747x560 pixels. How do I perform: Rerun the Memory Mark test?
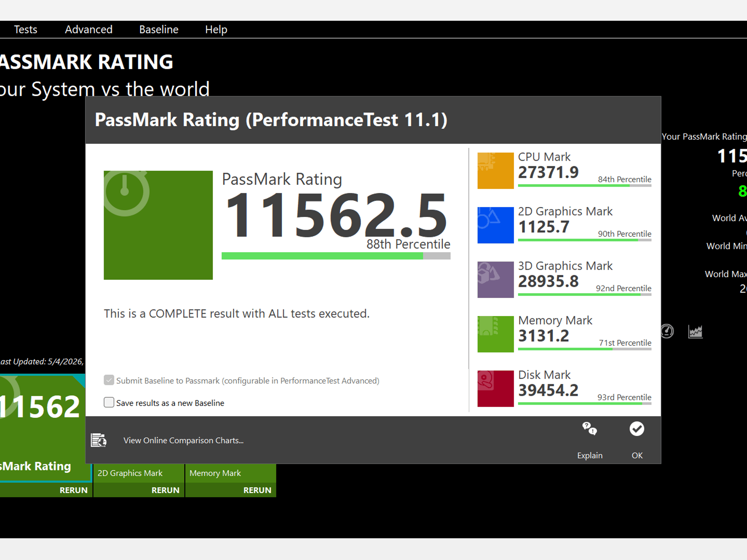point(257,490)
